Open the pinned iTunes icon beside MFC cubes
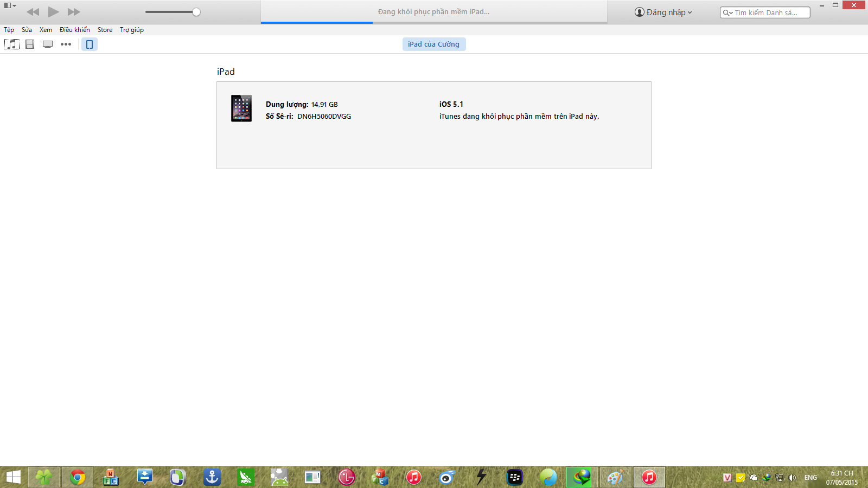This screenshot has height=488, width=868. point(414,477)
